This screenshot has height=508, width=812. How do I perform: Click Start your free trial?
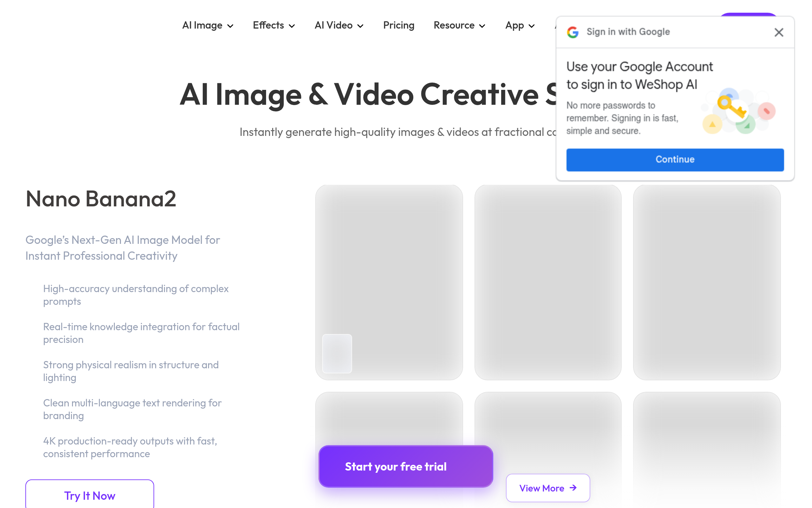click(x=406, y=466)
